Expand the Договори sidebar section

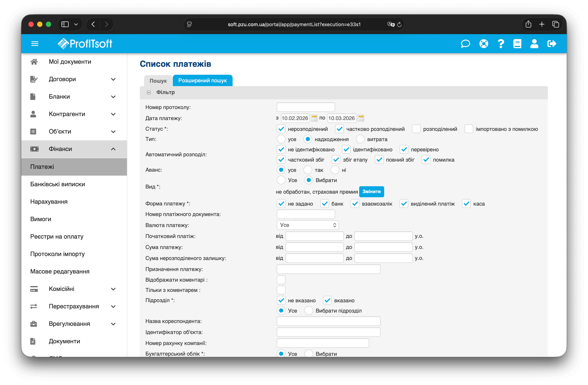(x=113, y=79)
